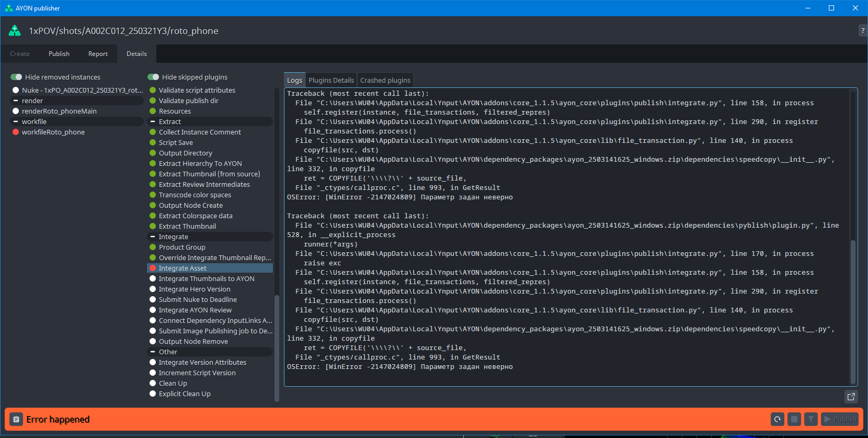The height and width of the screenshot is (438, 868).
Task: Open logs in external window icon
Action: pos(851,397)
